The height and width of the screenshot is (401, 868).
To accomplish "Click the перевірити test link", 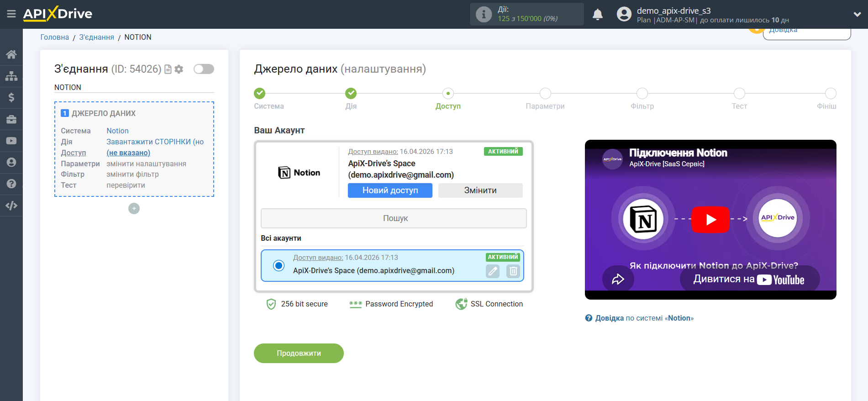I will (x=126, y=185).
